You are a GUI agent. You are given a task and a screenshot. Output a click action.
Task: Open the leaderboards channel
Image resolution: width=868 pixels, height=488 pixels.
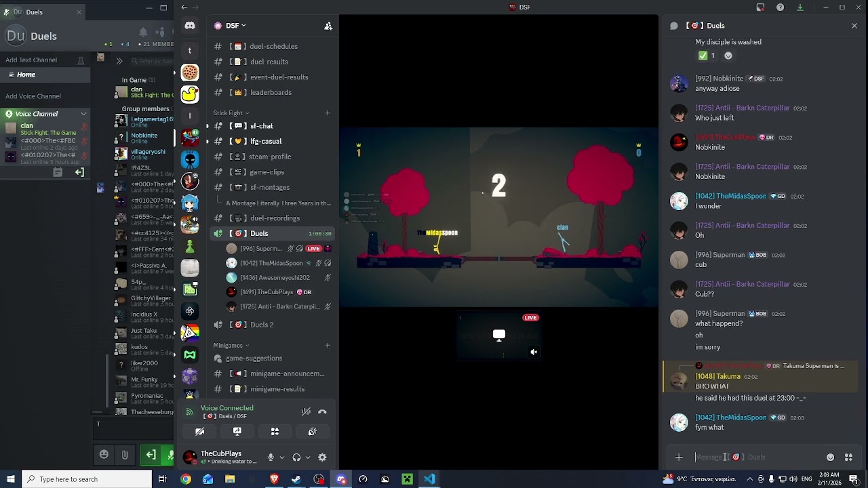point(271,92)
